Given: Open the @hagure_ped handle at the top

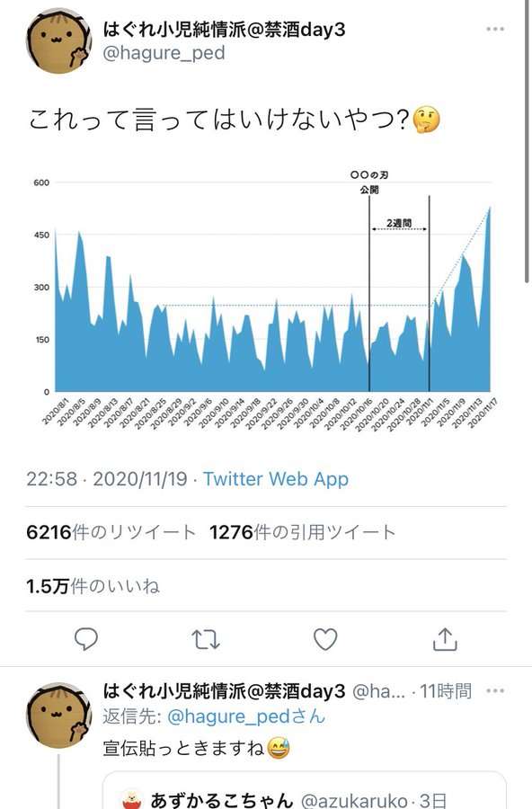Looking at the screenshot, I should [x=164, y=53].
